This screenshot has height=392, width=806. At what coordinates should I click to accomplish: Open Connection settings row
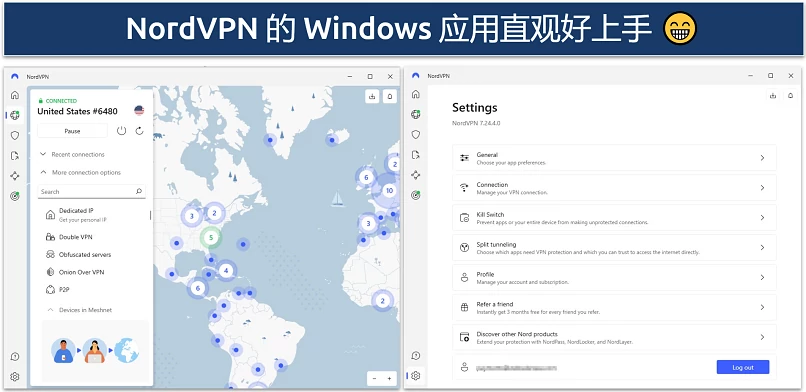pyautogui.click(x=614, y=188)
